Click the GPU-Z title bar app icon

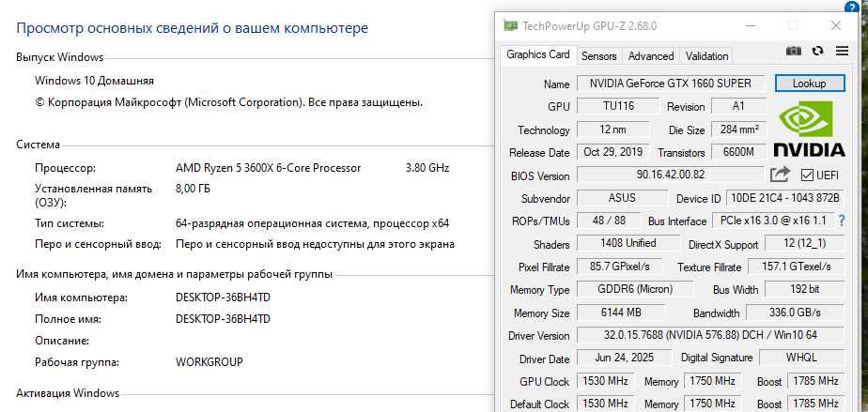click(x=510, y=26)
